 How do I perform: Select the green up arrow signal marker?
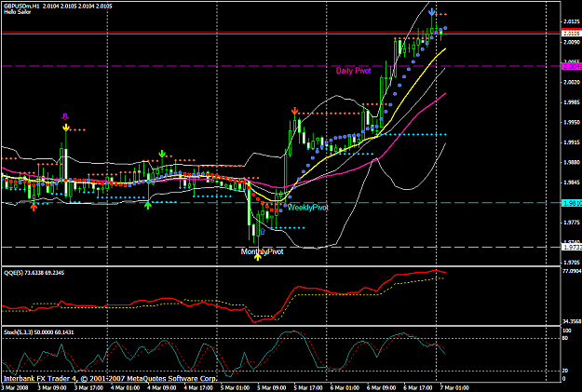148,205
